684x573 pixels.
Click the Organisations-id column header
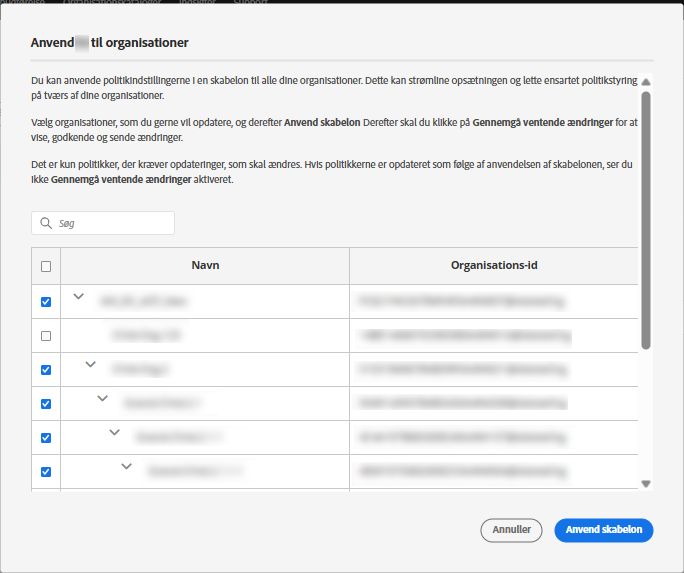494,266
